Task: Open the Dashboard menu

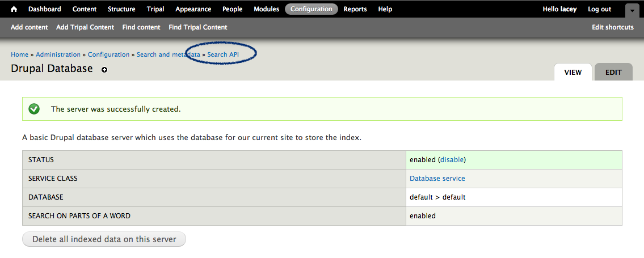Action: coord(44,9)
